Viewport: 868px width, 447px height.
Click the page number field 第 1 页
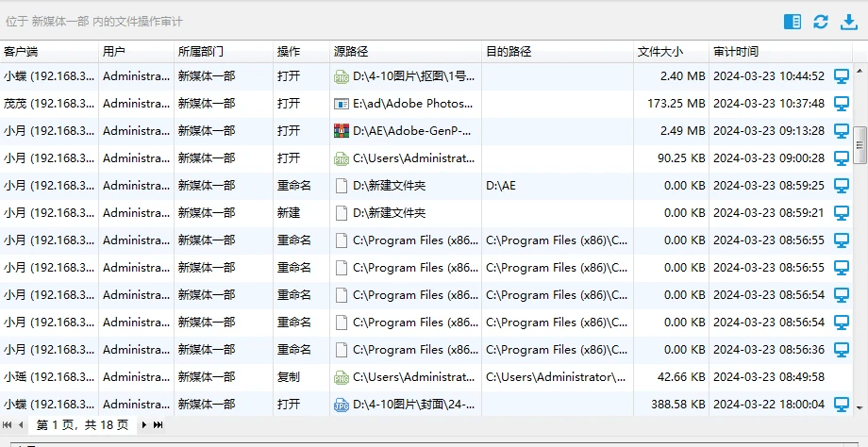pyautogui.click(x=82, y=425)
